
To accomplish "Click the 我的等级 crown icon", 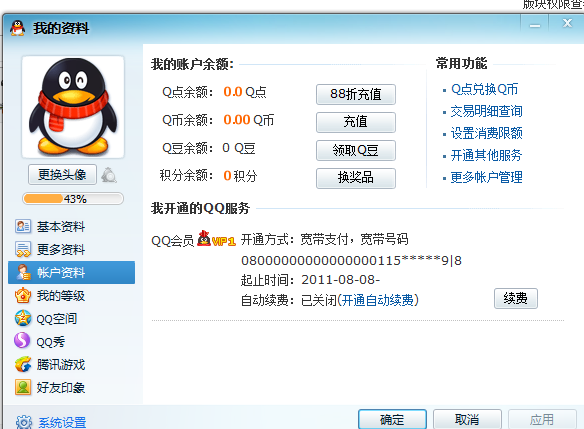I will tap(23, 296).
